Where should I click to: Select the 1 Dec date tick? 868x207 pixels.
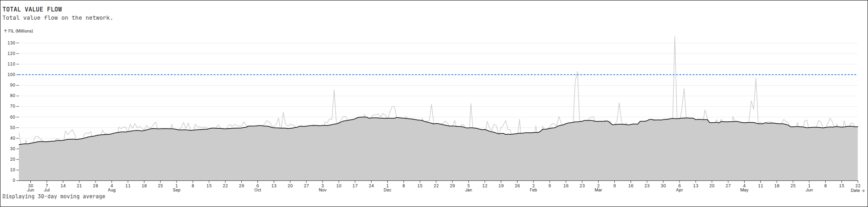coord(388,188)
